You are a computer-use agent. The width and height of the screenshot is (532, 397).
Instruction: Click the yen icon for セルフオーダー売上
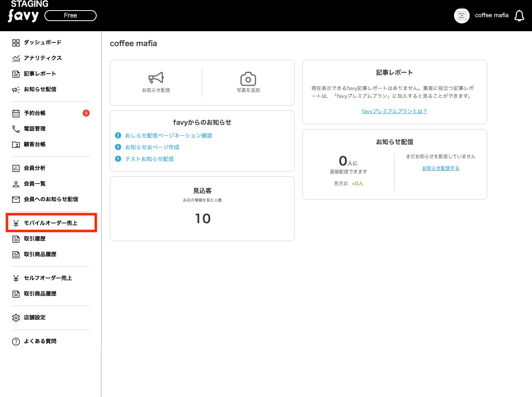[16, 278]
